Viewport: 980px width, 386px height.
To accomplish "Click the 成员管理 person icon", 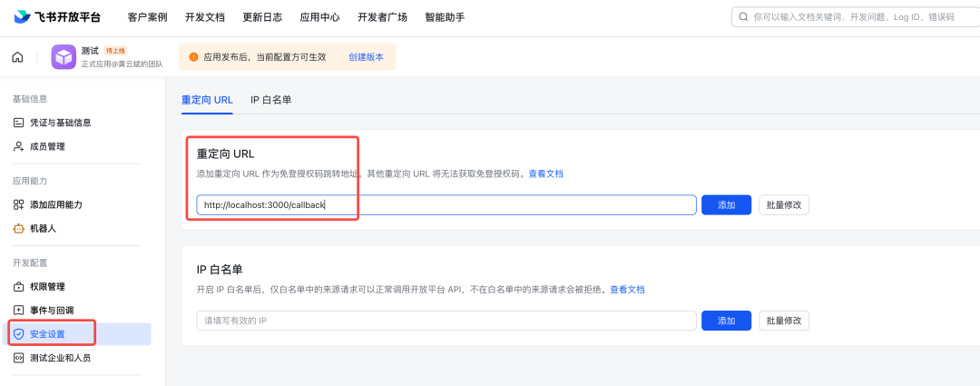I will [19, 146].
